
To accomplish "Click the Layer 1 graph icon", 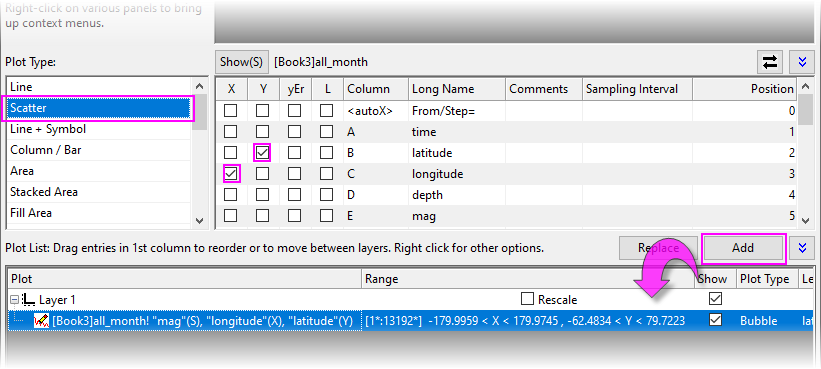I will point(29,300).
